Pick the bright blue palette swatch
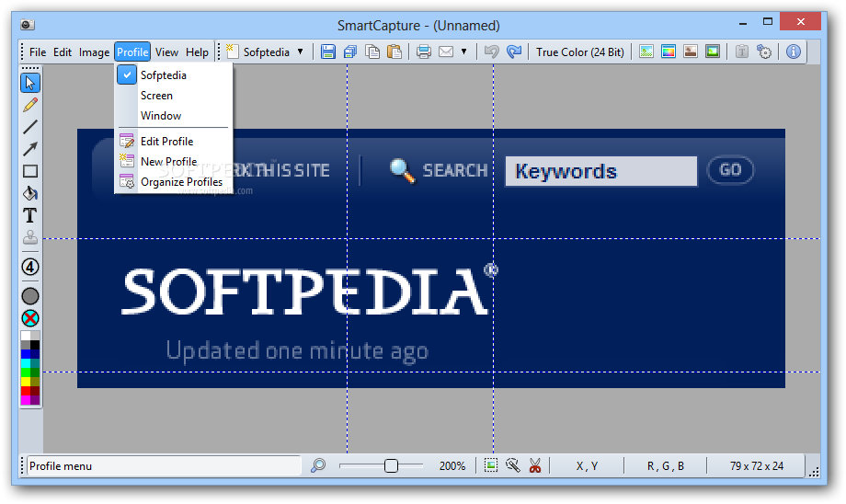The image size is (846, 504). (26, 354)
